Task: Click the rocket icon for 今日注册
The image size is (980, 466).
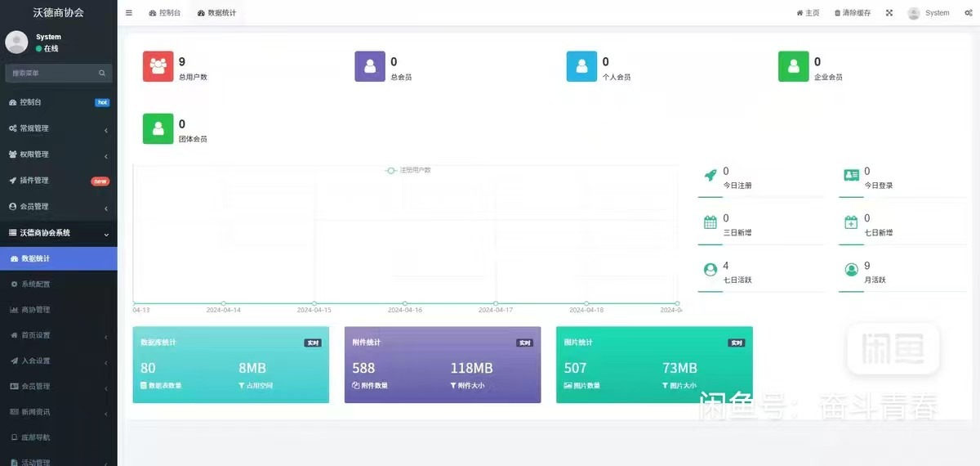Action: (710, 175)
